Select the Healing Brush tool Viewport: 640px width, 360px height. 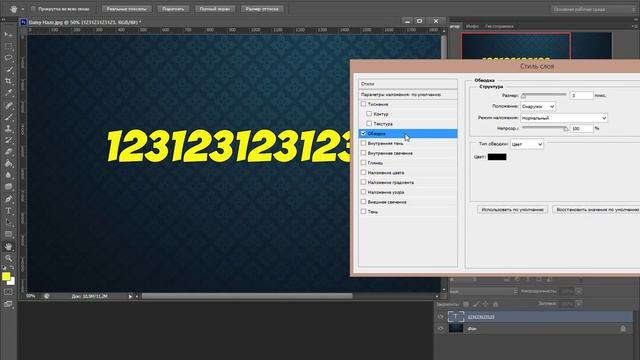point(8,105)
